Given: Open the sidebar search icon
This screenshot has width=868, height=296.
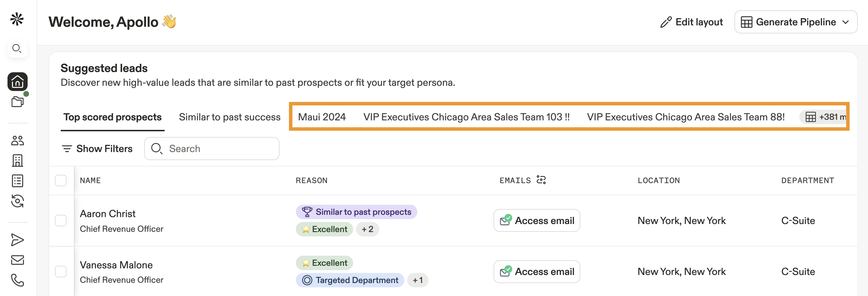Looking at the screenshot, I should (17, 49).
